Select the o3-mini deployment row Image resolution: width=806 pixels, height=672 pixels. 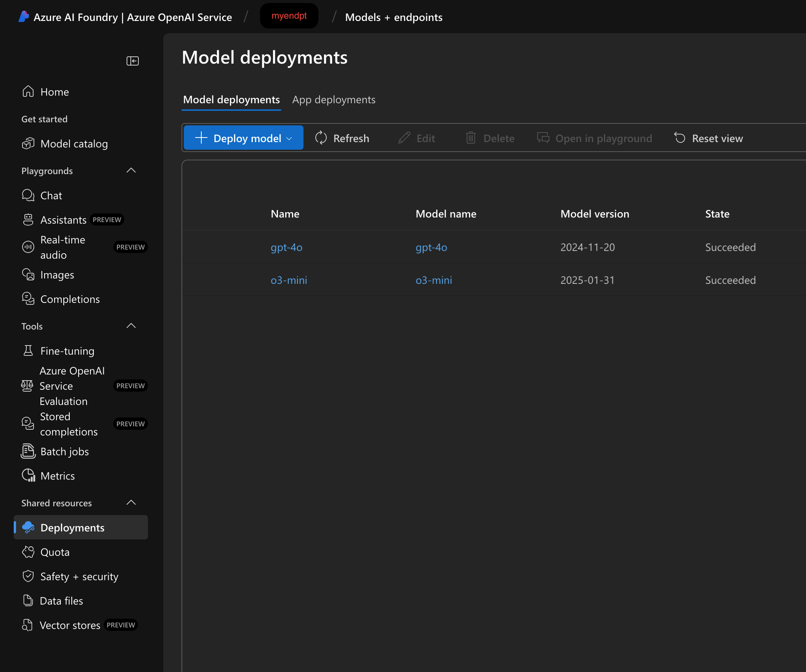[289, 280]
